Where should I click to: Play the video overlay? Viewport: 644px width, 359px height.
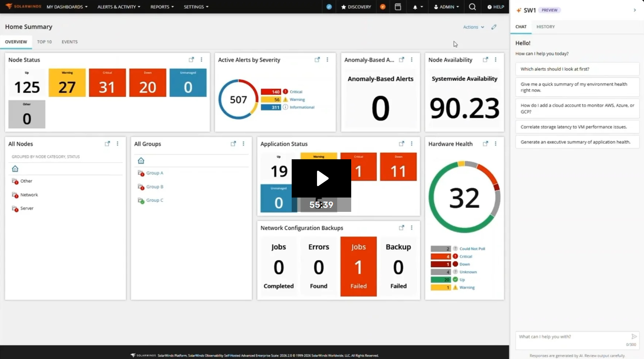coord(321,178)
